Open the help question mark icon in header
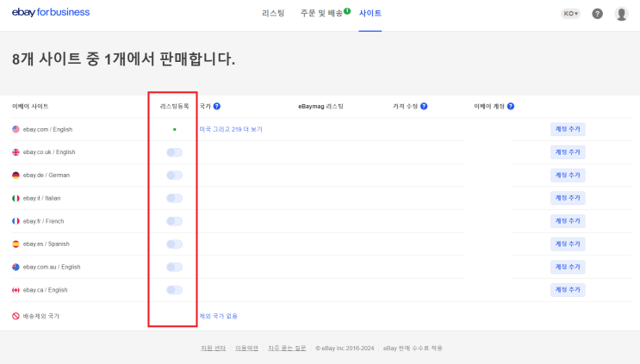Image resolution: width=640 pixels, height=364 pixels. tap(597, 14)
